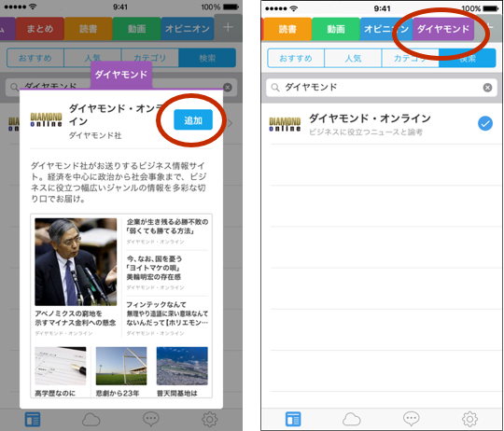Image resolution: width=504 pixels, height=431 pixels.
Task: Tap Wi-Fi status icon in right phone
Action: click(293, 8)
